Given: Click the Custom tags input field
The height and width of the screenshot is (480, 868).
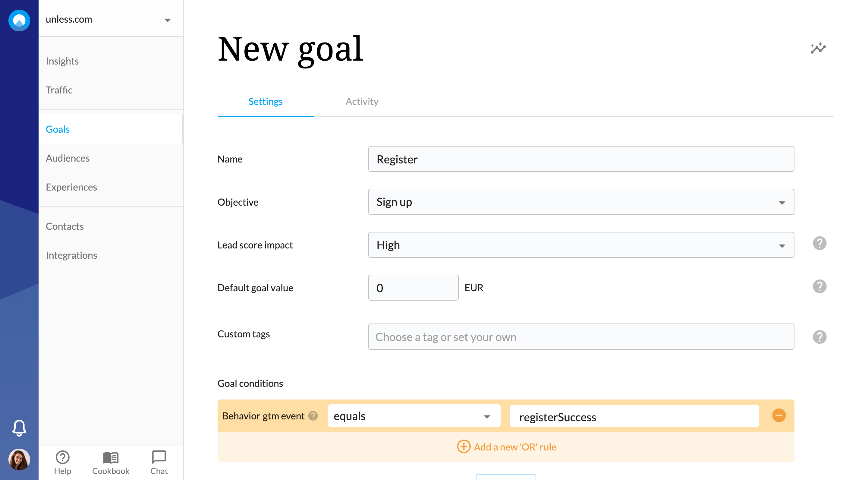Looking at the screenshot, I should pos(581,337).
